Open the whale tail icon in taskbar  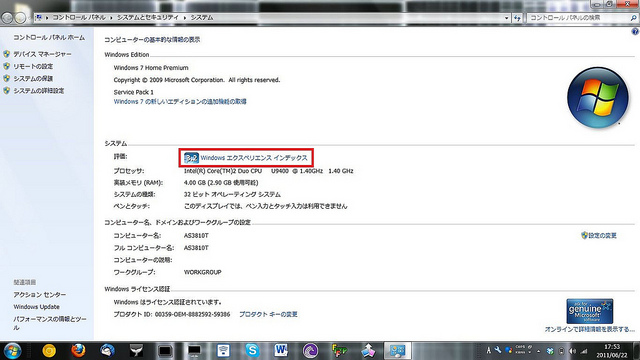tap(136, 351)
